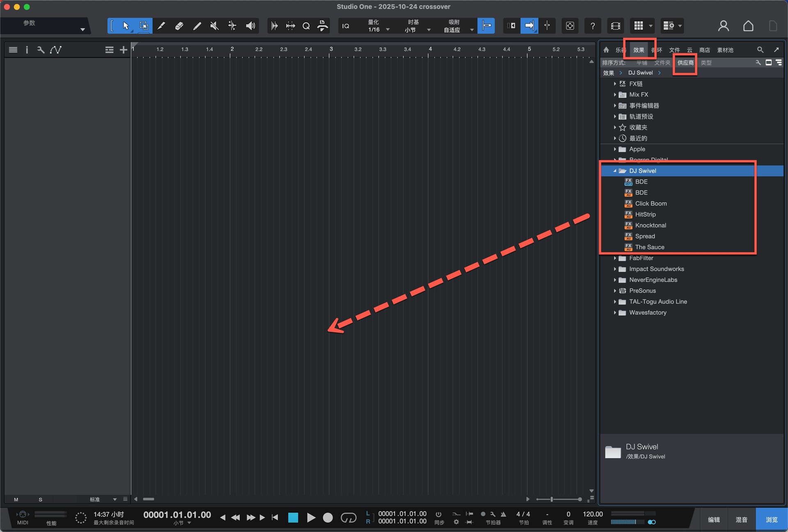The width and height of the screenshot is (788, 532).
Task: Open the 混音 mix view
Action: click(x=741, y=519)
